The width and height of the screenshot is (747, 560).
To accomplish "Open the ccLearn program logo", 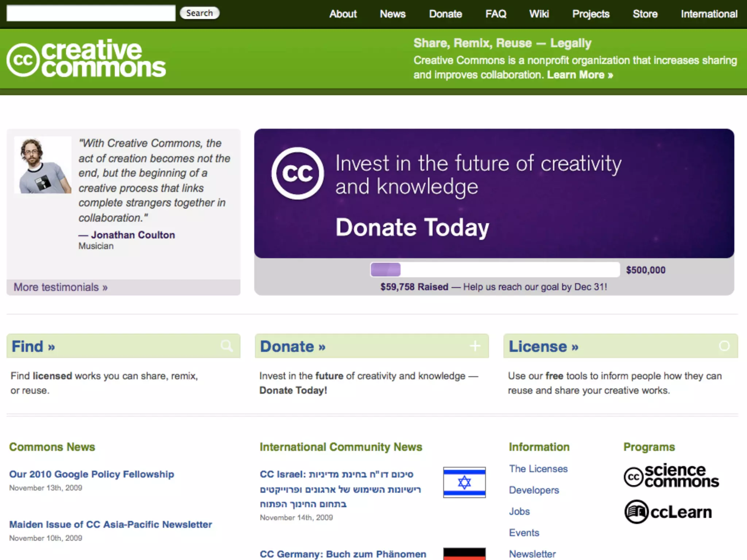I will click(x=668, y=512).
